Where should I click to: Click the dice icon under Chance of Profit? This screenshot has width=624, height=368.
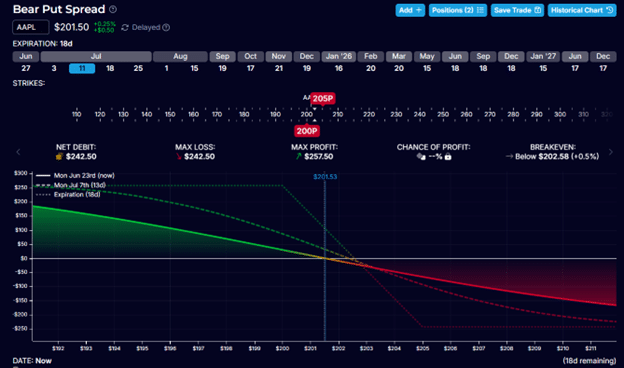point(421,157)
